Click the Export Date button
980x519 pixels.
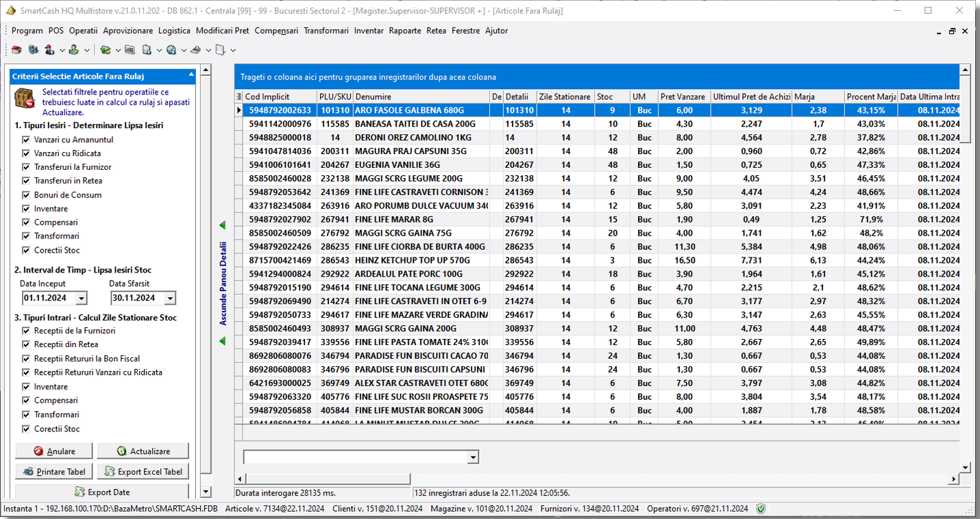click(102, 492)
